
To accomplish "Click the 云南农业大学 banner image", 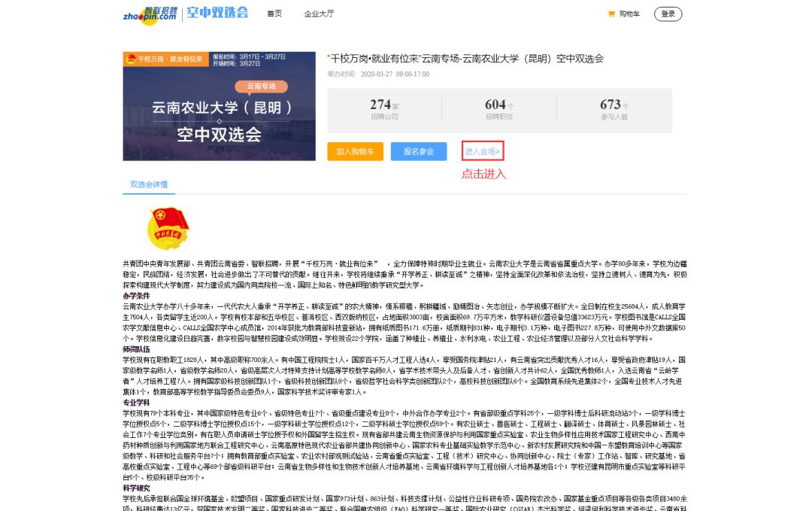I will 219,106.
